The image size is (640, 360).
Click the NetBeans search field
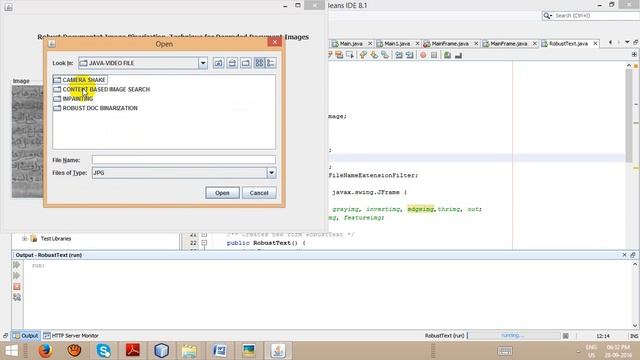pos(596,16)
